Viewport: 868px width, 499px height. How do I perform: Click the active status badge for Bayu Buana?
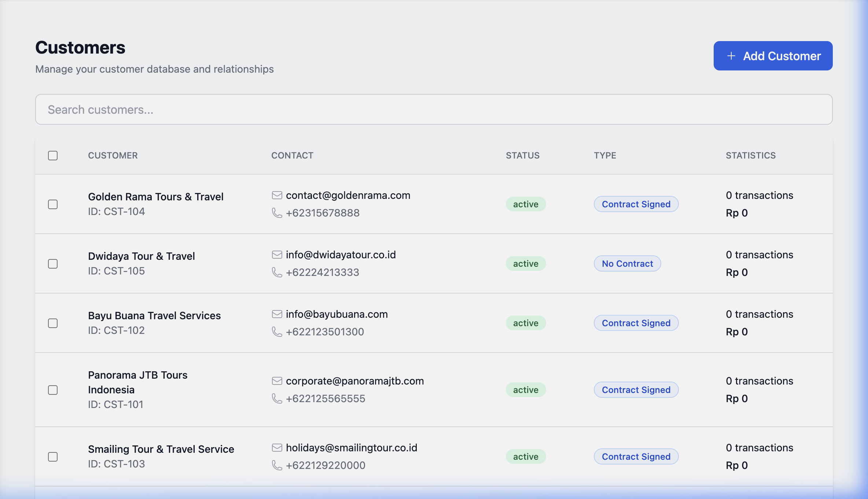[x=526, y=323]
